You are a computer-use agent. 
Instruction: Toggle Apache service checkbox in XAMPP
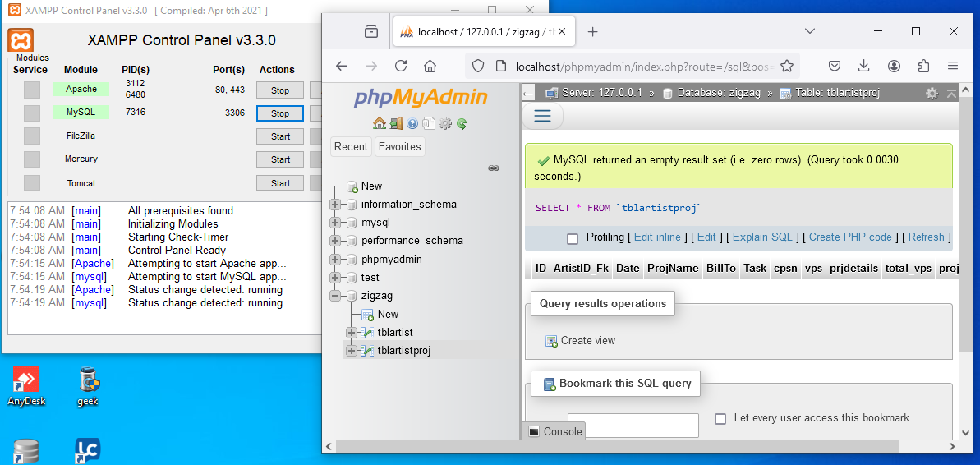tap(32, 90)
